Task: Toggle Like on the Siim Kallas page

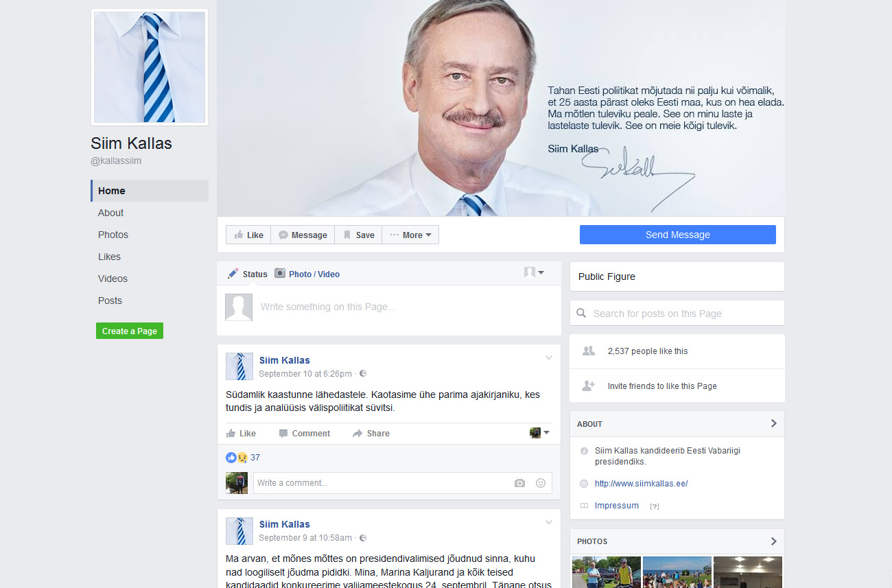Action: pos(248,235)
